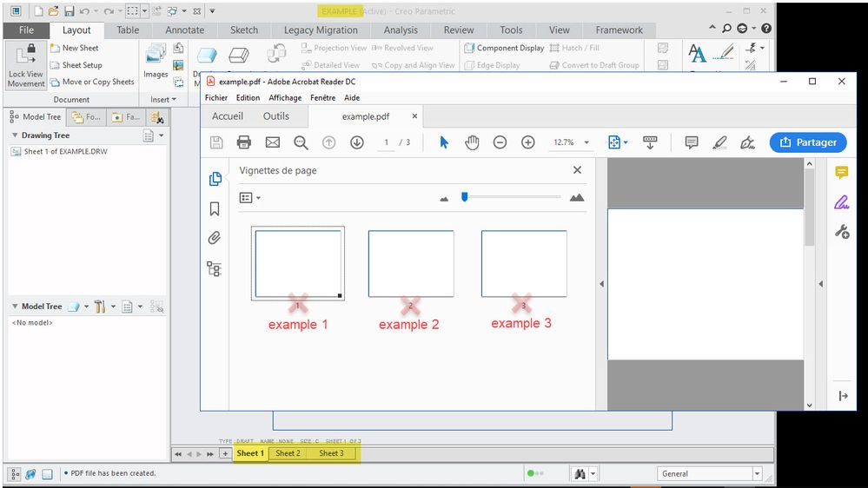
Task: Open the 12.7% zoom level dropdown
Action: (586, 143)
